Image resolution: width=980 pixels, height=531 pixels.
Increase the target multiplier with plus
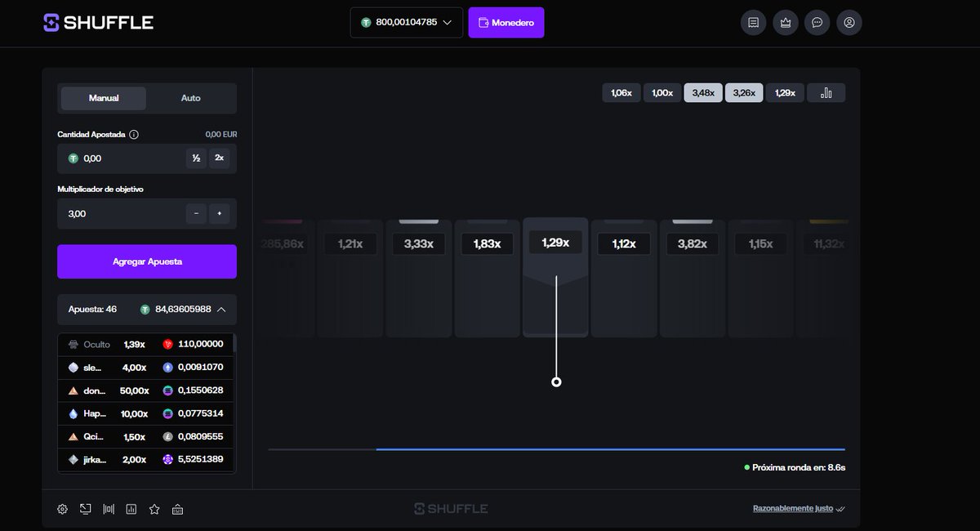pos(219,214)
